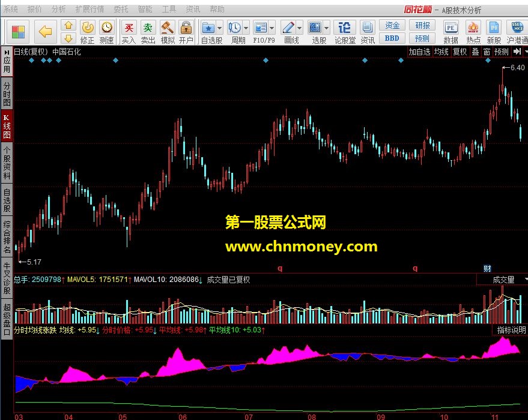Image resolution: width=528 pixels, height=420 pixels.
Task: Open the 热点 hot topics flame icon
Action: pyautogui.click(x=473, y=32)
